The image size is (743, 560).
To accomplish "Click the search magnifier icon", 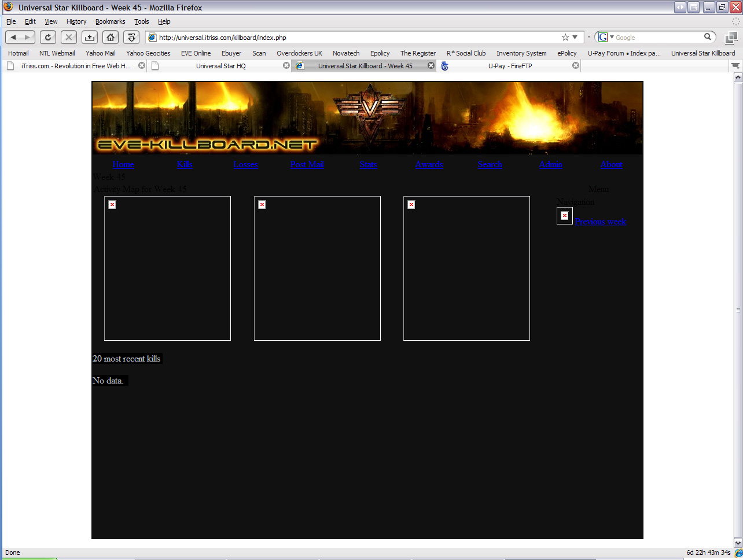I will click(707, 36).
